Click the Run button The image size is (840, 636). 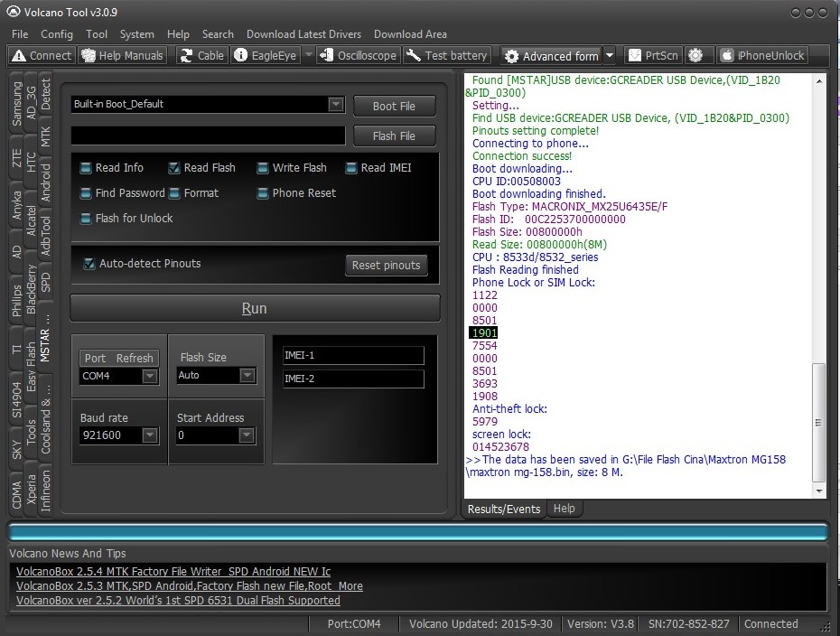[255, 308]
